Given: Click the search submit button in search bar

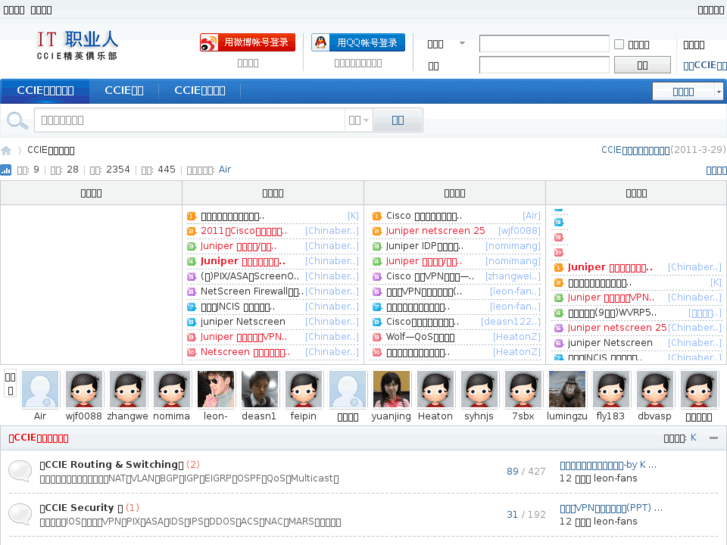Looking at the screenshot, I should tap(398, 121).
